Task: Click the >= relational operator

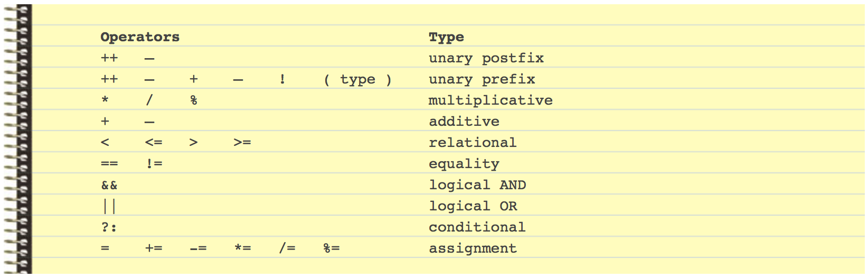Action: point(242,143)
